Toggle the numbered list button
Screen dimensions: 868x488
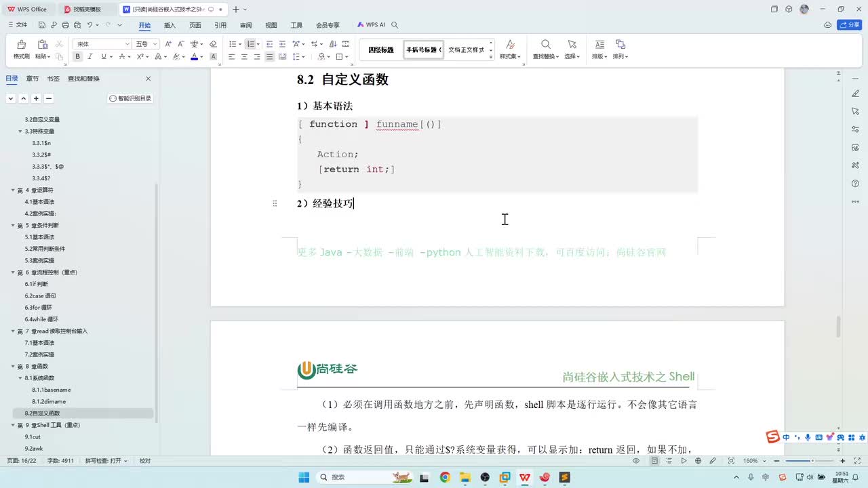(250, 44)
